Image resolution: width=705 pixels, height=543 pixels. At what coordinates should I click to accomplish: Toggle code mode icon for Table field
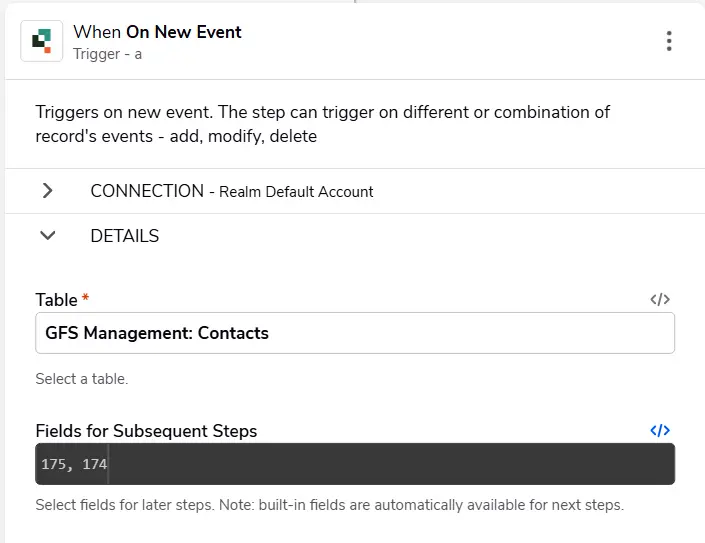[660, 299]
